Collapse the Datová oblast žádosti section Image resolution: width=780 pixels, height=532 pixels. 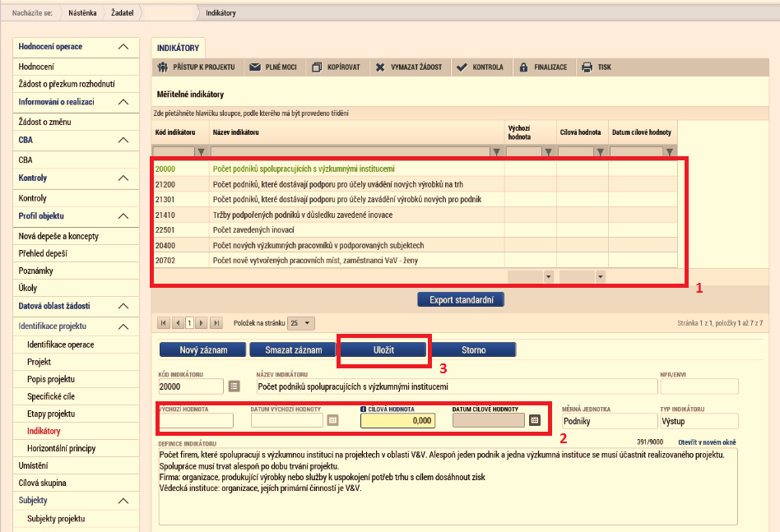pos(123,306)
